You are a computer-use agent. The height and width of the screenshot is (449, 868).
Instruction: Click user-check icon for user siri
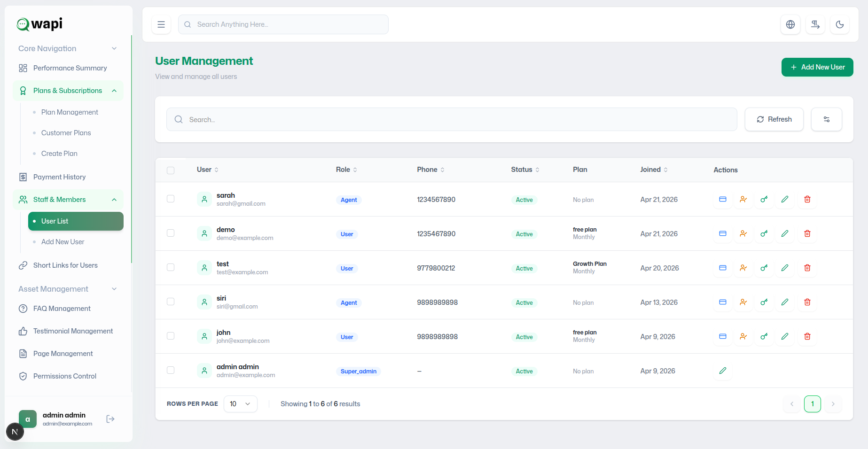[x=743, y=302]
